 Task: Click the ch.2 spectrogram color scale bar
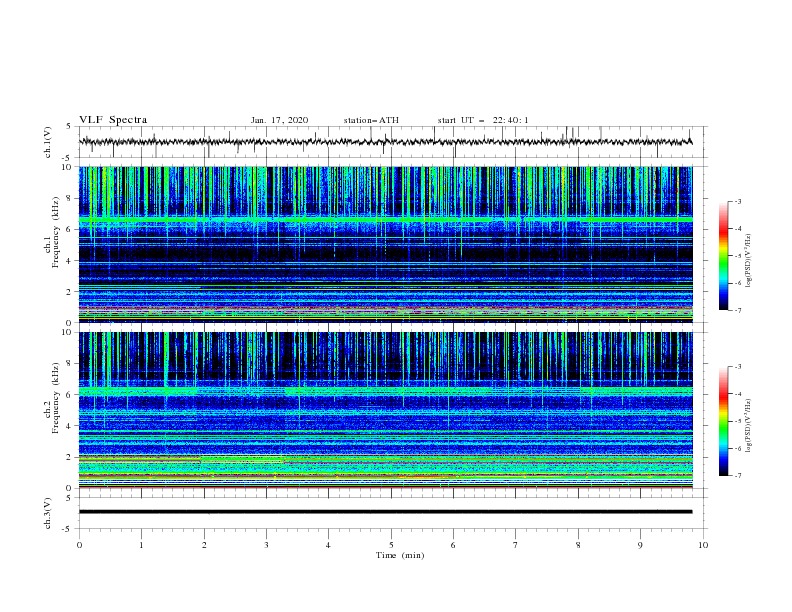tap(723, 421)
